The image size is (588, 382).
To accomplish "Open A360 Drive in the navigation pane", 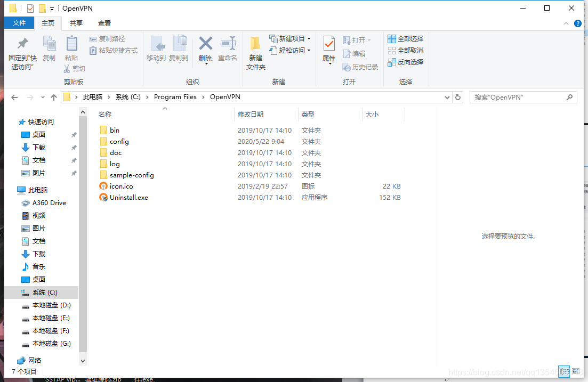I will click(x=49, y=203).
